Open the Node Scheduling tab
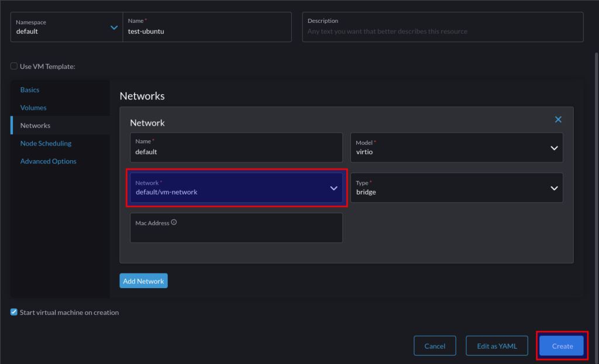599x364 pixels. [x=46, y=144]
